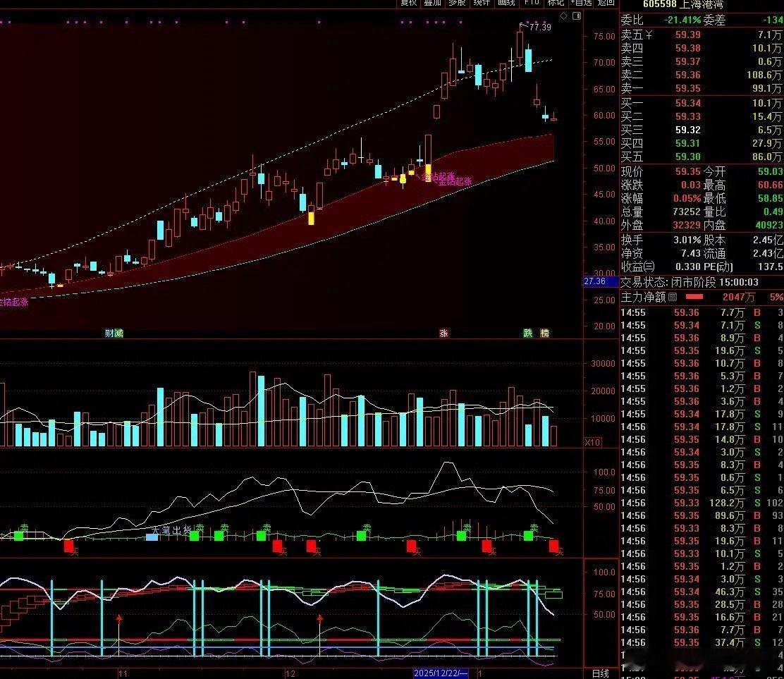The height and width of the screenshot is (679, 784).
Task: Click the 2025/12/22 date marker on timeline
Action: click(441, 674)
